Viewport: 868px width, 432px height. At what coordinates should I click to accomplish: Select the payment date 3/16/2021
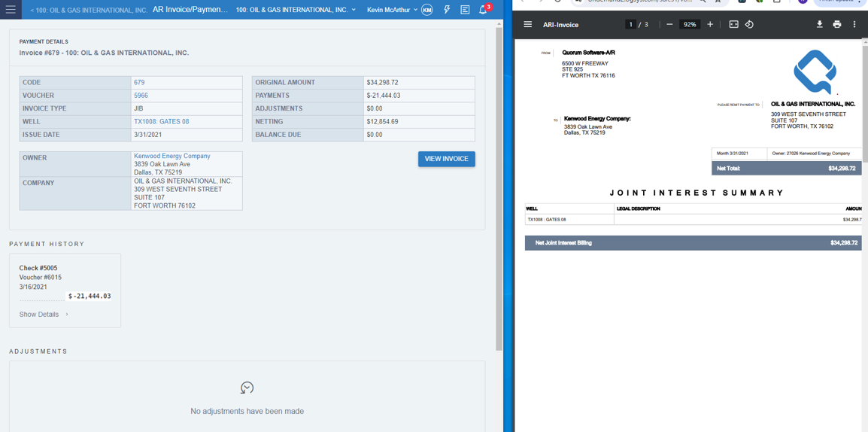33,287
